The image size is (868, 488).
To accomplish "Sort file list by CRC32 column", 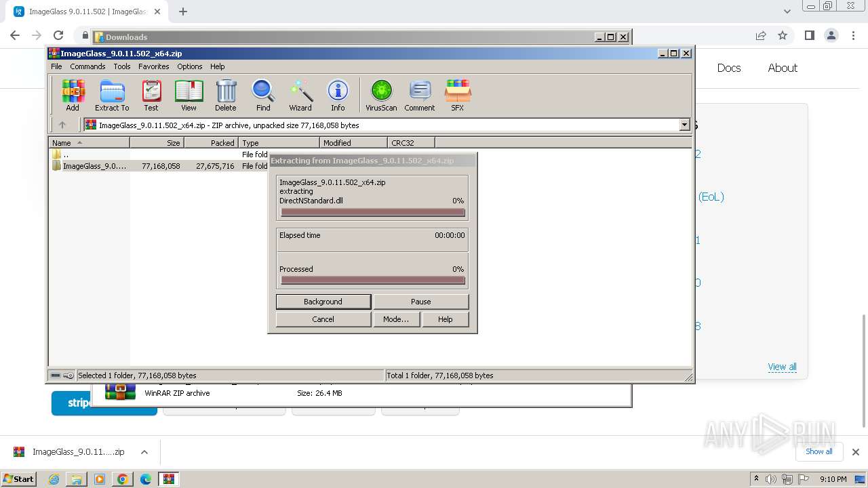I will click(x=411, y=142).
